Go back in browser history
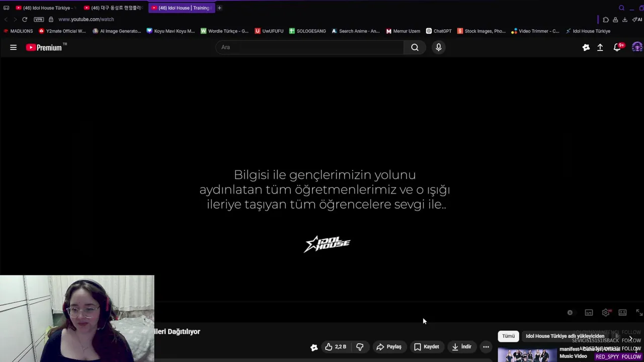This screenshot has height=362, width=644. pos(6,19)
